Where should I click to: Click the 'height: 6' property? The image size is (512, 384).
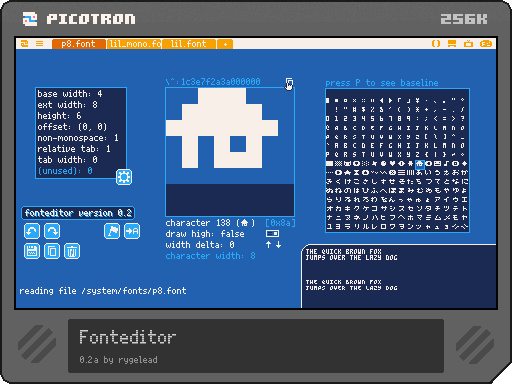click(x=59, y=116)
